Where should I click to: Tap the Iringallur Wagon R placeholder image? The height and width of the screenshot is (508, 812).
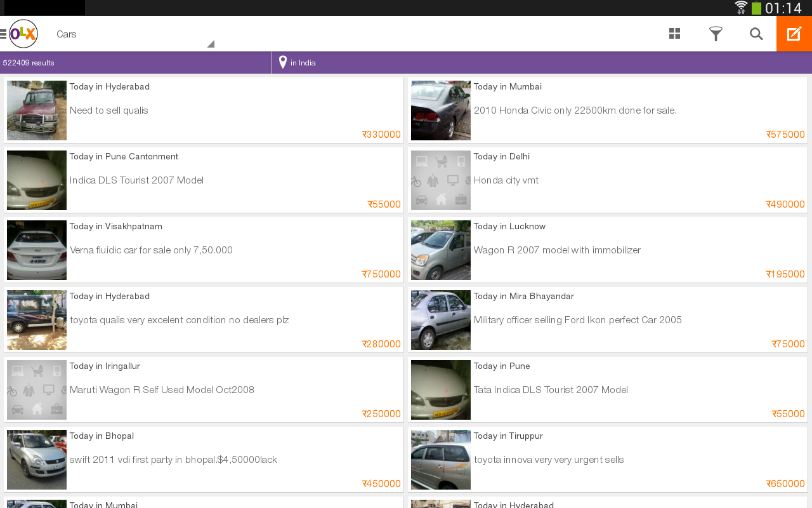[x=37, y=390]
